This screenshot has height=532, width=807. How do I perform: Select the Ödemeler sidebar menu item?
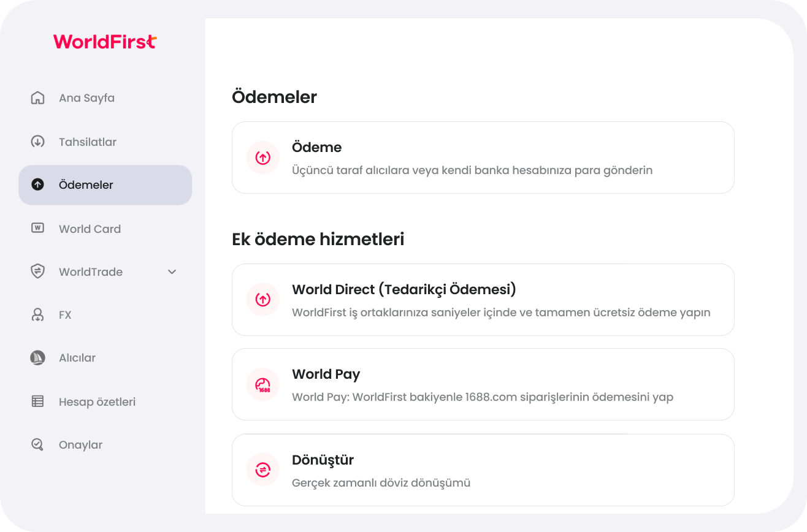pos(105,185)
